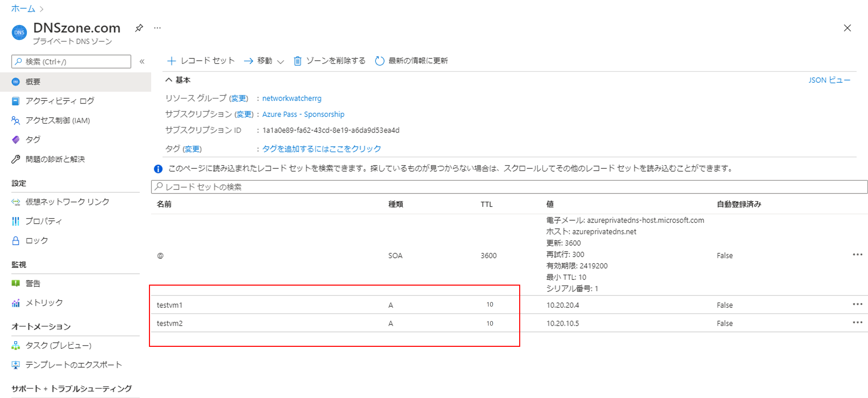Click the wrench icon for 問題の診断と解決
Viewport: 868px width, 398px height.
coord(15,159)
